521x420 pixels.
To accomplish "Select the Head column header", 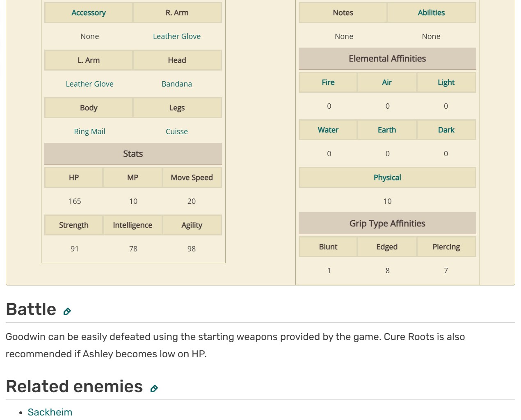I will tap(177, 60).
